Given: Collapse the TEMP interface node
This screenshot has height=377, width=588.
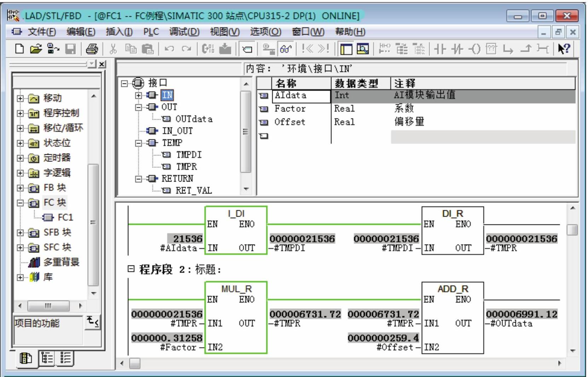Looking at the screenshot, I should tap(139, 143).
